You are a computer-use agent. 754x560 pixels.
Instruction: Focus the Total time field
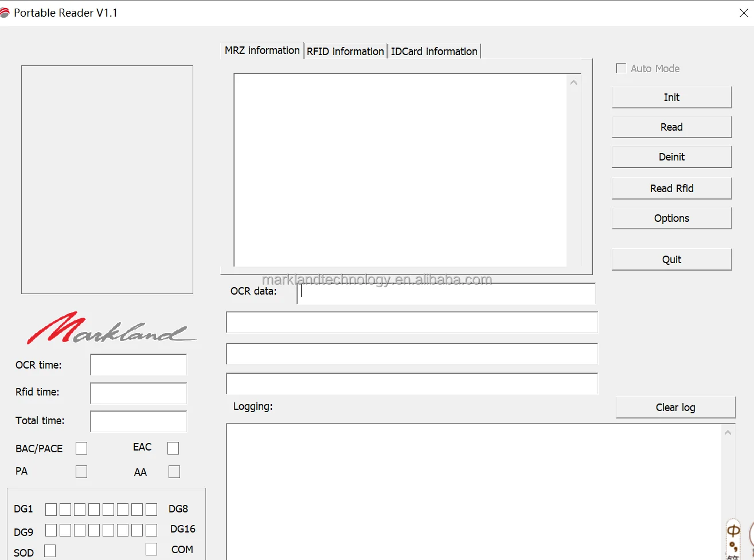tap(139, 421)
